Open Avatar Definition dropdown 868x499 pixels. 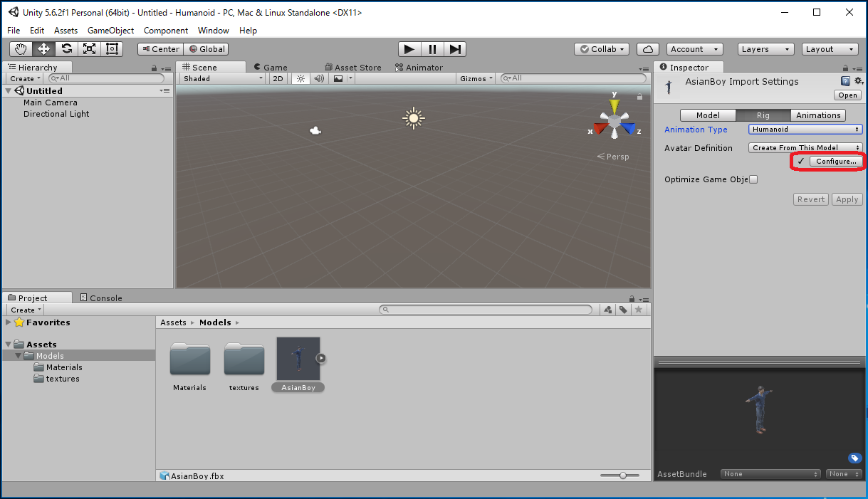point(805,148)
